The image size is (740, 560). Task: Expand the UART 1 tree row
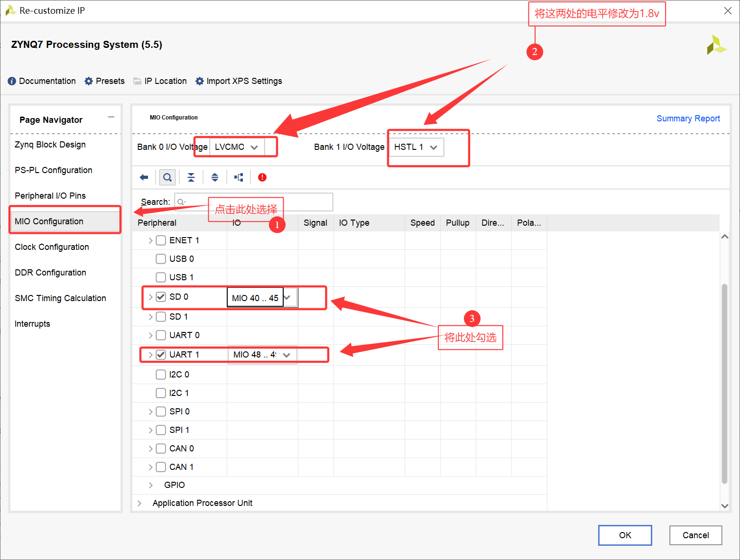pyautogui.click(x=150, y=355)
